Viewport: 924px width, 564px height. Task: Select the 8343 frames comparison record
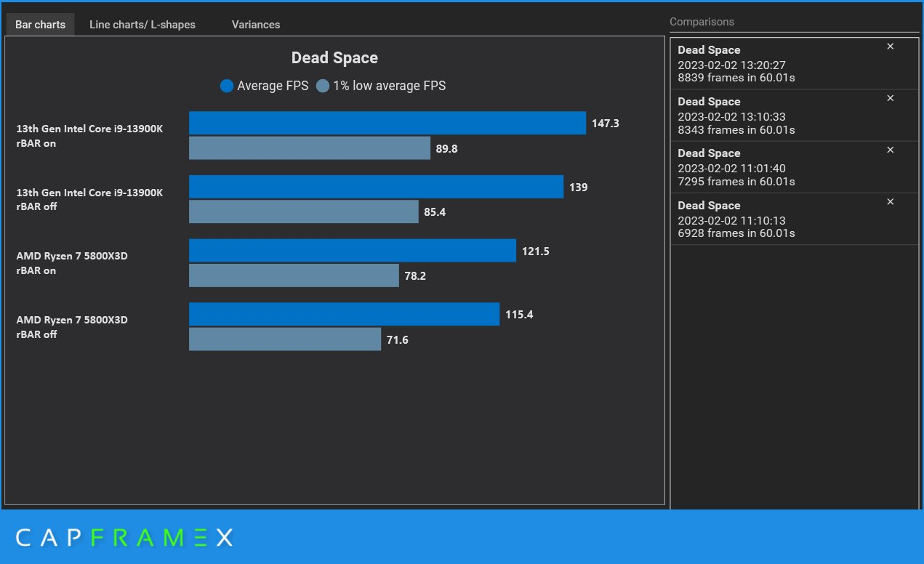click(x=794, y=116)
